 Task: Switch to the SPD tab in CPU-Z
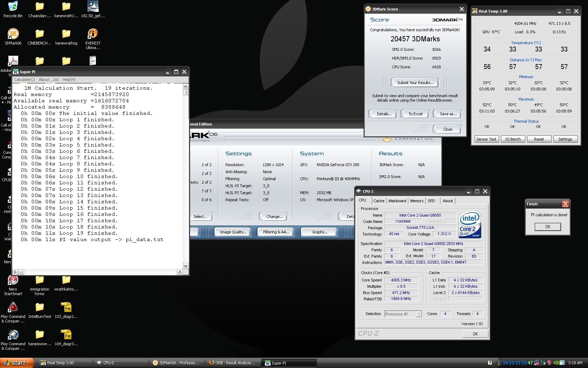(x=431, y=201)
